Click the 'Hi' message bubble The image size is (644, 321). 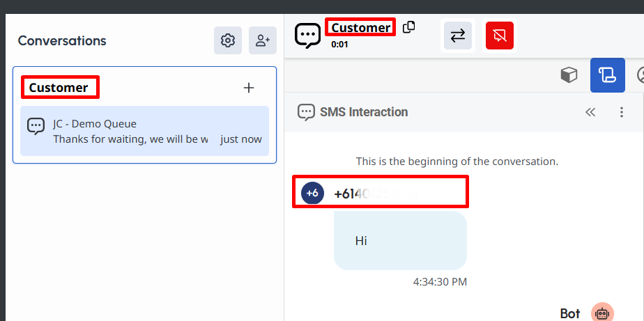(x=400, y=241)
